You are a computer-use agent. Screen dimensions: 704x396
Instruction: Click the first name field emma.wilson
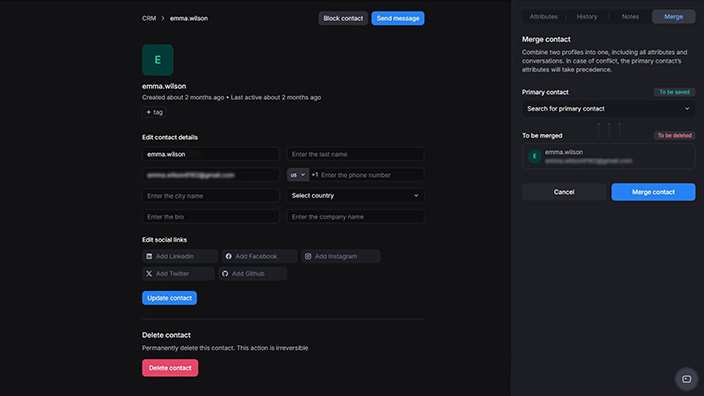(211, 154)
